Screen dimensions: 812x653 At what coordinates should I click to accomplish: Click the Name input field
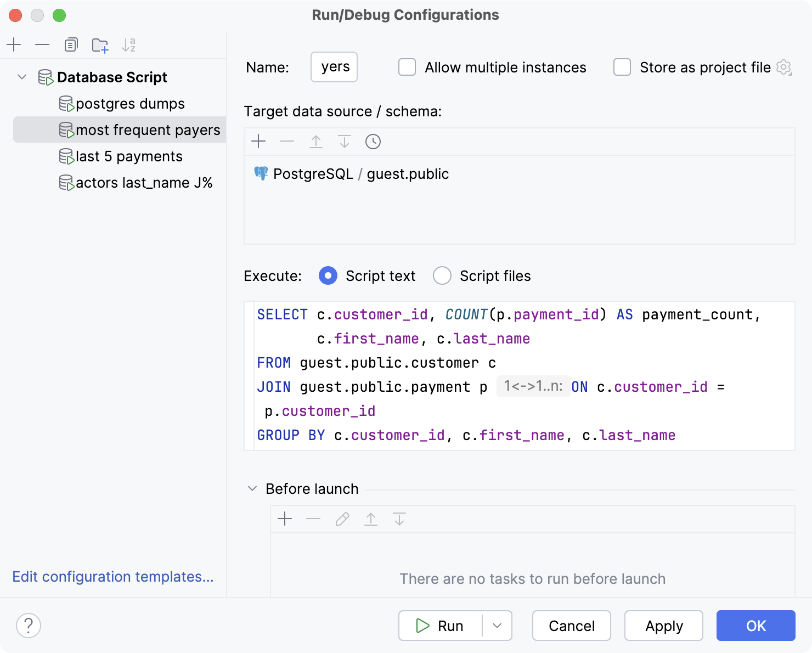(334, 67)
